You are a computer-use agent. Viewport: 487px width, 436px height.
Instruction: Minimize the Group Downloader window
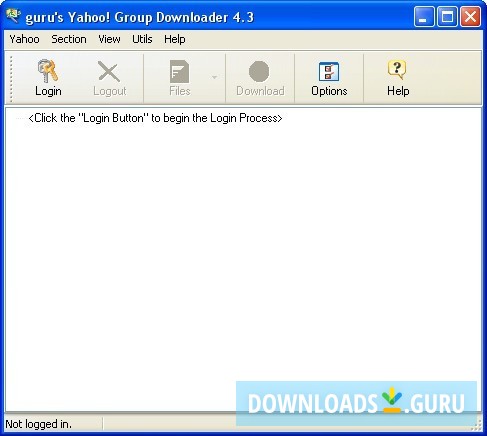coord(424,16)
